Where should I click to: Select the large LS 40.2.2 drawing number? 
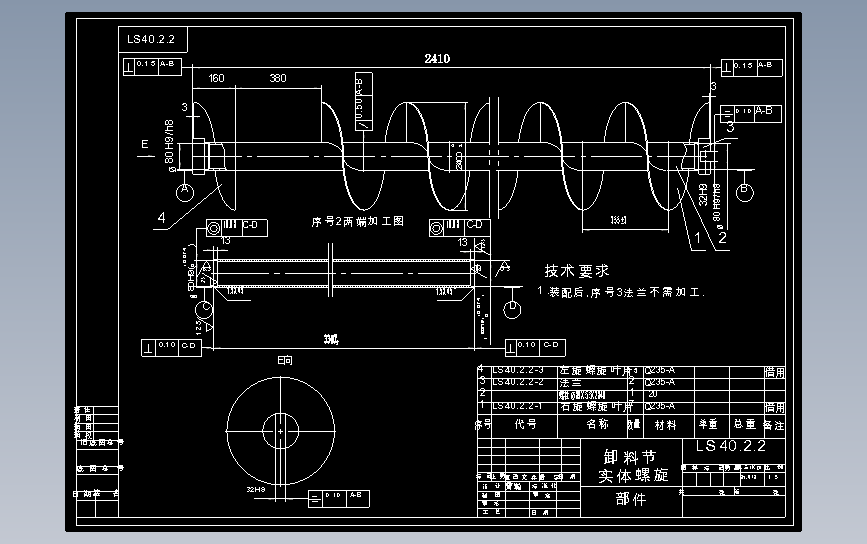click(x=731, y=446)
